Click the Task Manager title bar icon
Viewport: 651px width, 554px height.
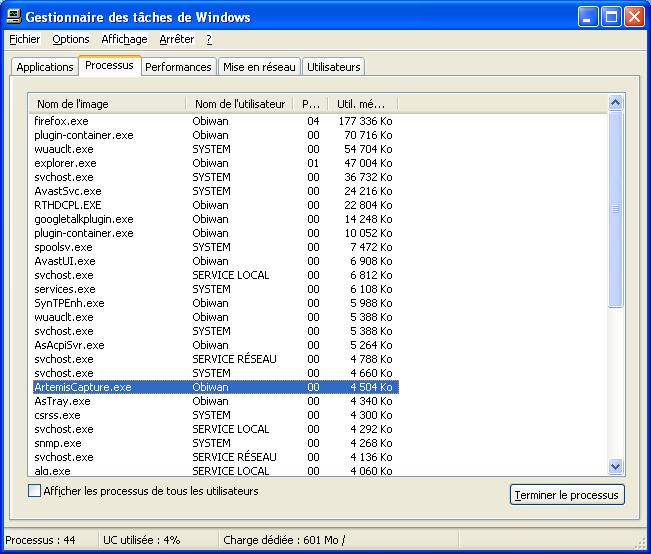click(14, 17)
